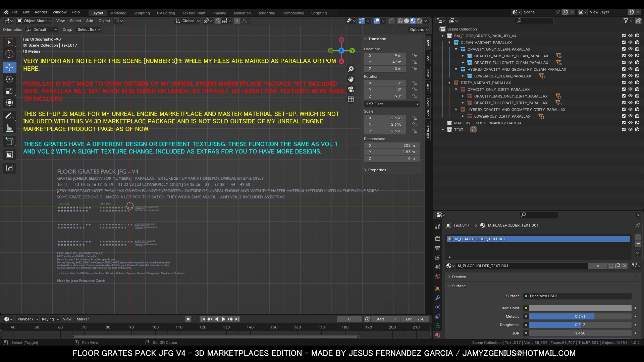Click the outliner search field
644x362 pixels.
pos(534,21)
